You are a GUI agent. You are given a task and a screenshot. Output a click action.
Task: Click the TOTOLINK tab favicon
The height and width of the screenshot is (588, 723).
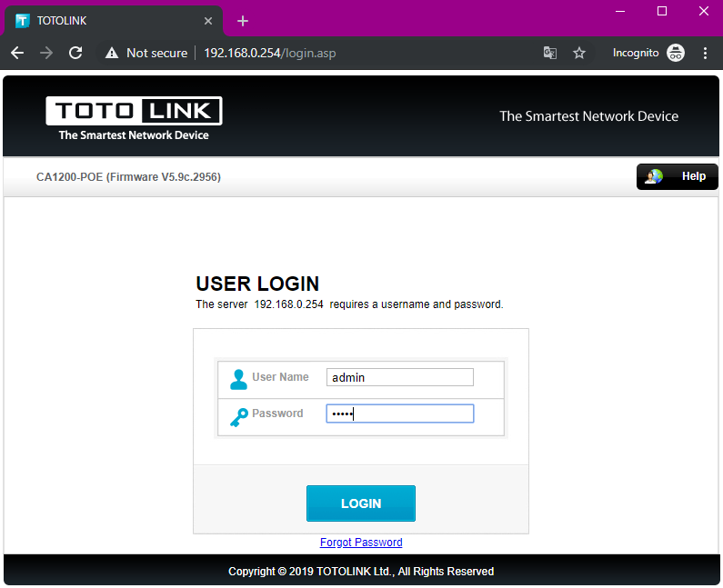(22, 21)
